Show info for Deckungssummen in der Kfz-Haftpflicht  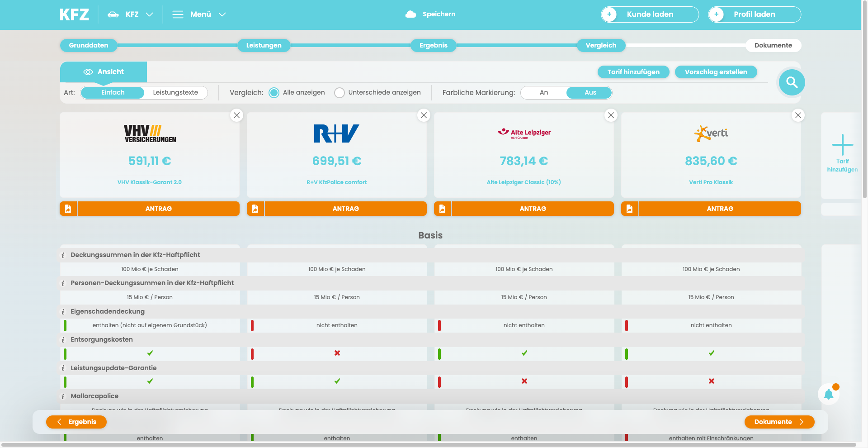(63, 255)
